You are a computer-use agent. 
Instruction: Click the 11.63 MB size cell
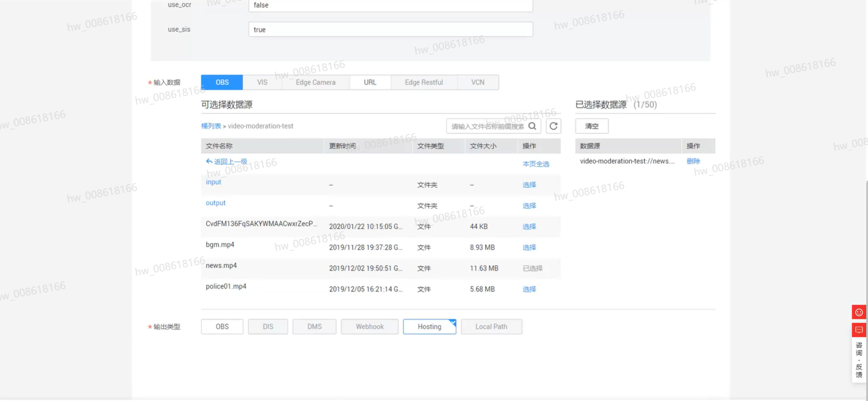click(484, 268)
